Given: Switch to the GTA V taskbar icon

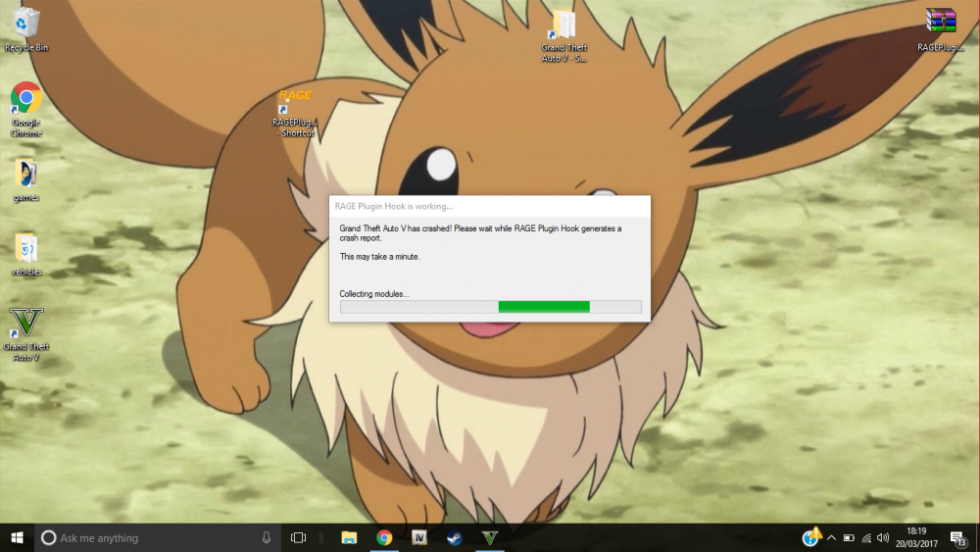Looking at the screenshot, I should click(489, 537).
